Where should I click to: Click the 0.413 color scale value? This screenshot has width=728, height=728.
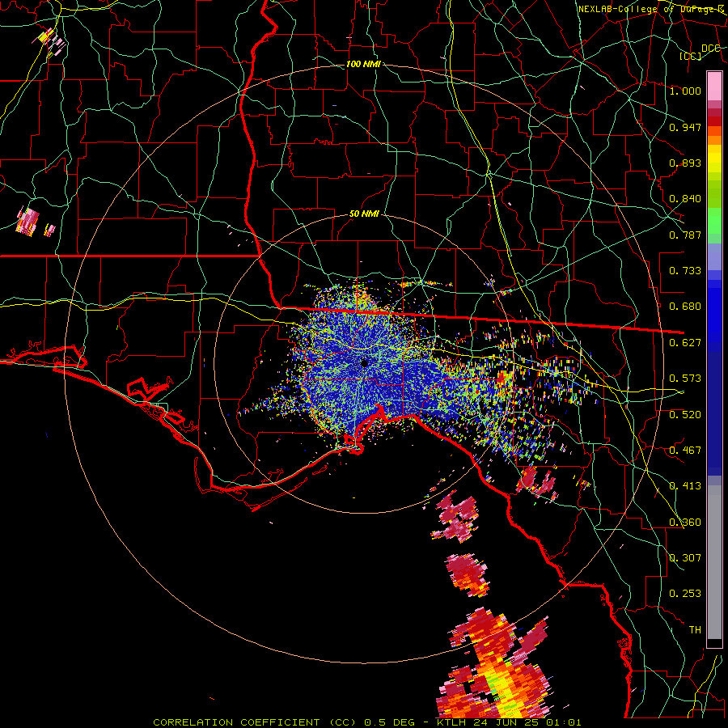click(x=685, y=486)
